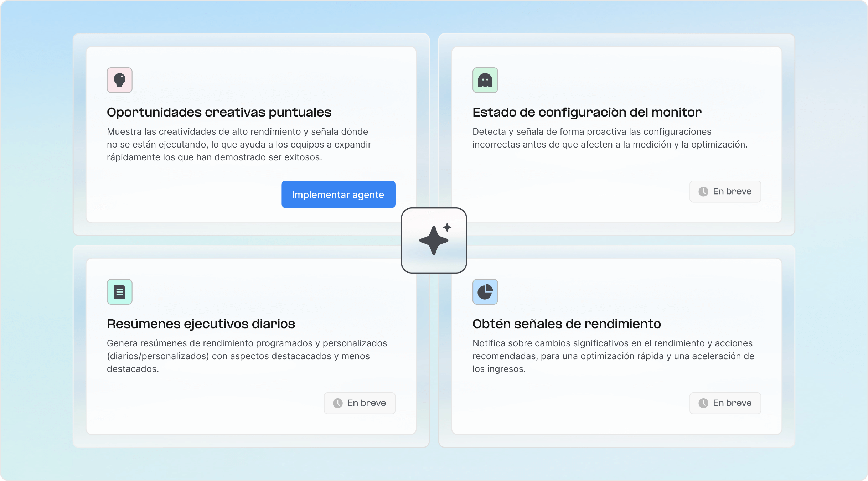This screenshot has height=481, width=868.
Task: Click the En breve badge on Resúmenes ejecutivos diarios
Action: 359,403
